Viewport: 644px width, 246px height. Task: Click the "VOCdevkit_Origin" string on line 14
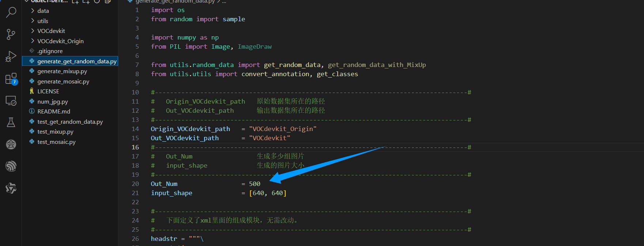283,129
